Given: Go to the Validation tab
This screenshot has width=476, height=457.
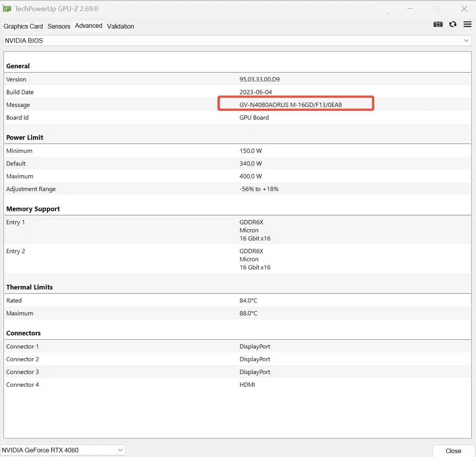Looking at the screenshot, I should [121, 26].
